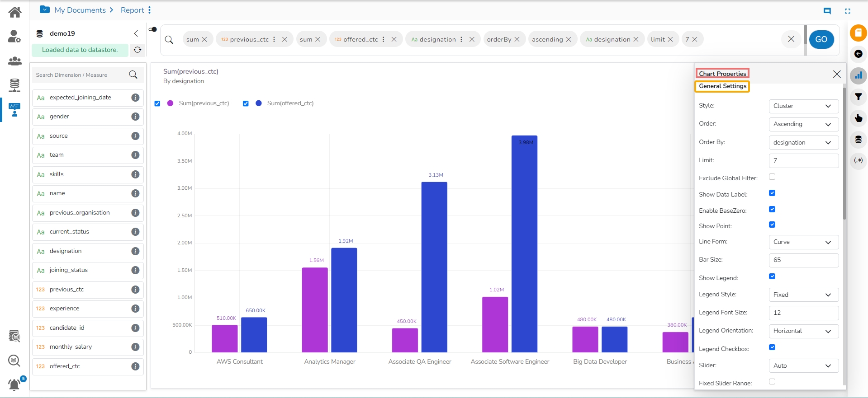This screenshot has width=868, height=398.
Task: Enable Exclude Global Filter checkbox
Action: (x=772, y=177)
